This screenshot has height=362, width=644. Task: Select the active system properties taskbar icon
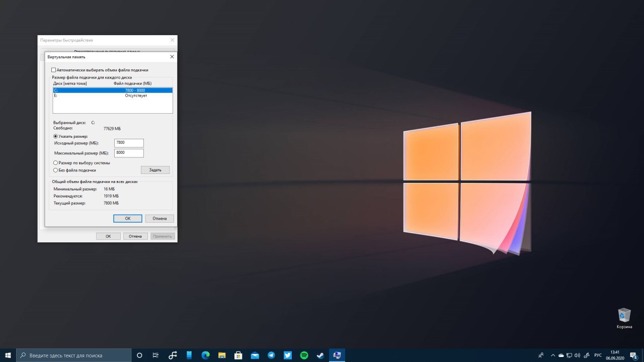337,355
